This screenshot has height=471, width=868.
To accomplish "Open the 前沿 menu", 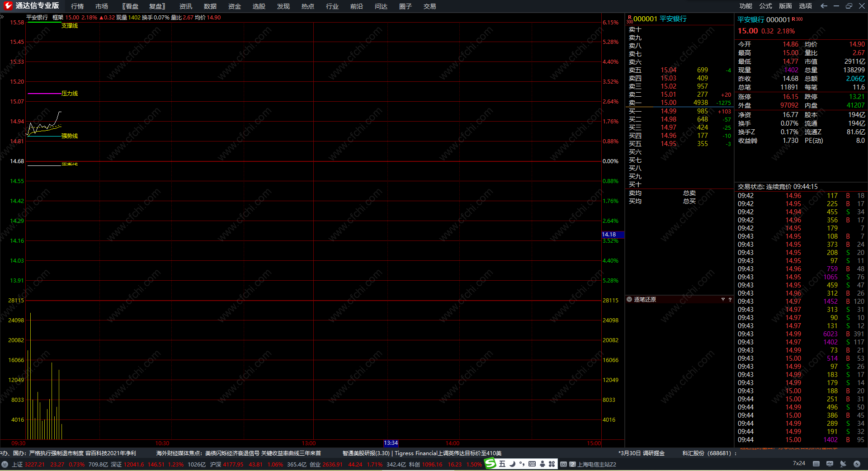I will coord(357,6).
